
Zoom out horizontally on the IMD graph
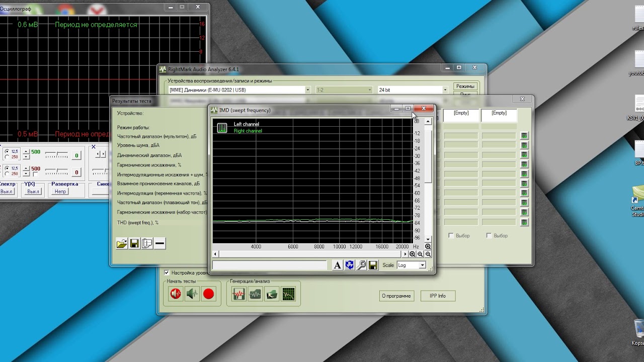[420, 254]
